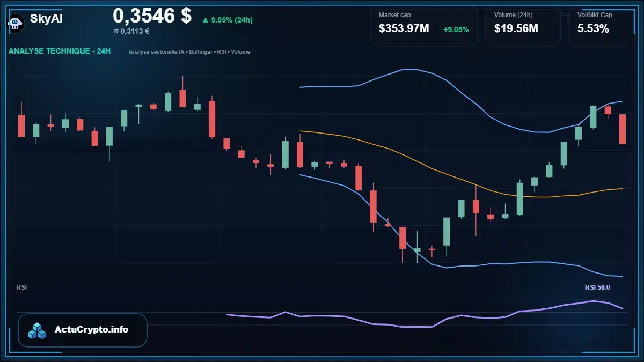
Task: Click the $353.97M market cap value
Action: click(x=404, y=29)
